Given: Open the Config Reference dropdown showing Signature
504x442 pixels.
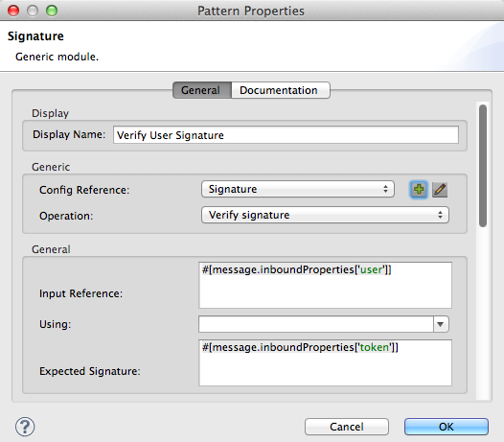Looking at the screenshot, I should click(x=298, y=189).
